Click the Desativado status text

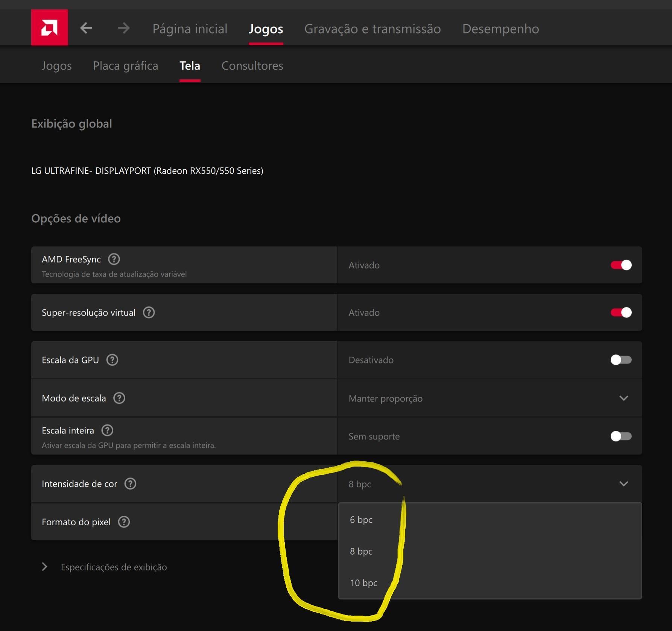(x=371, y=360)
